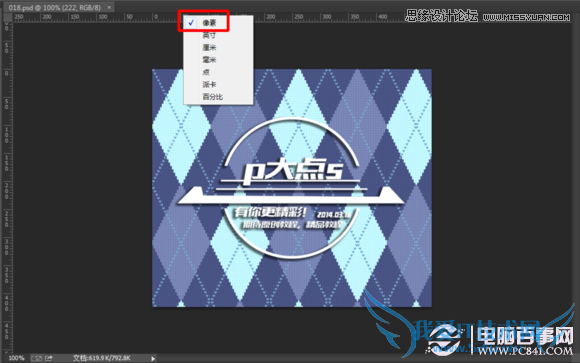
Task: Close the 018.psd document tab
Action: click(109, 7)
